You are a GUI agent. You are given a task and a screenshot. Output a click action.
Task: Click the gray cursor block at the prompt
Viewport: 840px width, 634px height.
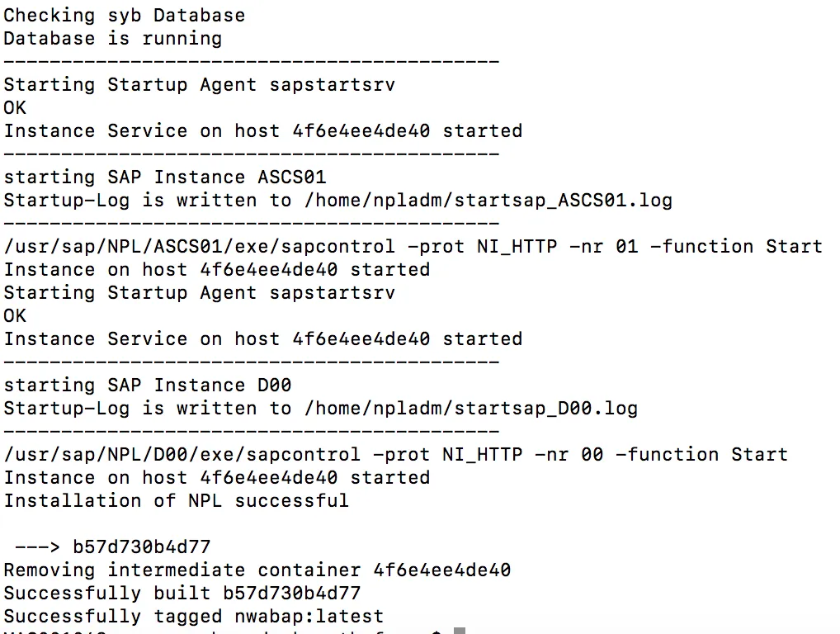460,631
